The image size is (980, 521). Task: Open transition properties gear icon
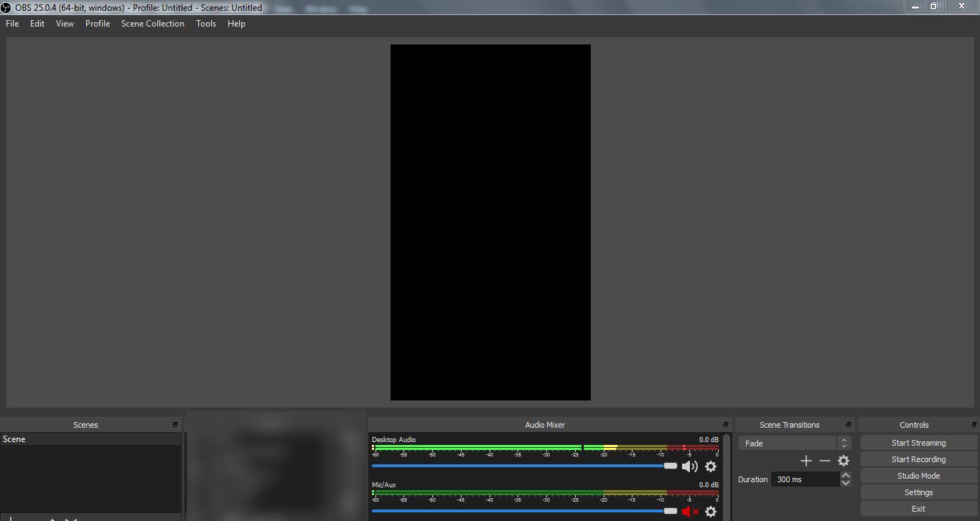pos(844,461)
